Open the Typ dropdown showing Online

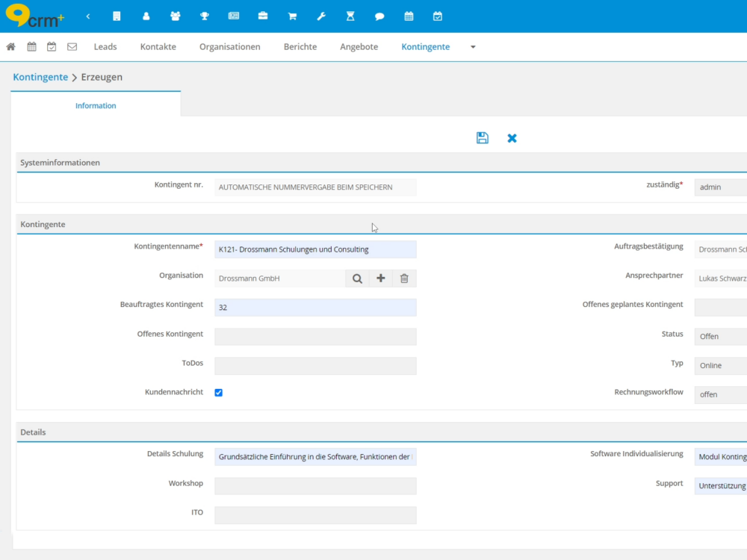[720, 366]
